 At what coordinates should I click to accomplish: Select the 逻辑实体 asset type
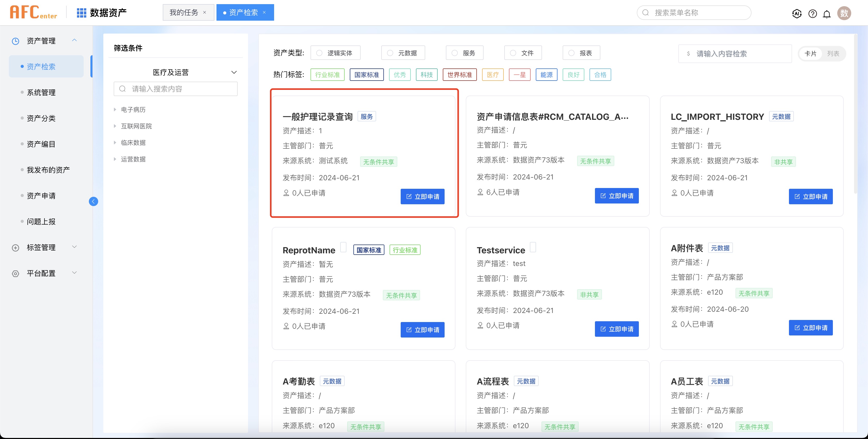pyautogui.click(x=335, y=53)
